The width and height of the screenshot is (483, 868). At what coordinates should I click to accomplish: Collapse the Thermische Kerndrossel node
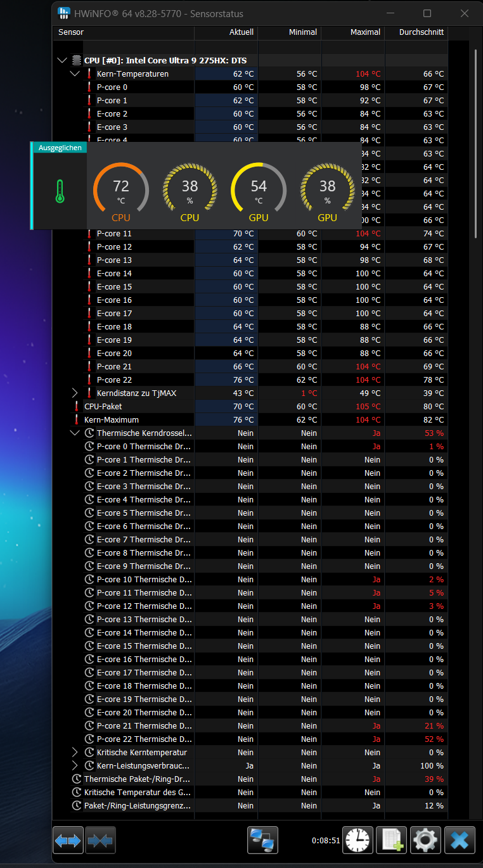75,433
